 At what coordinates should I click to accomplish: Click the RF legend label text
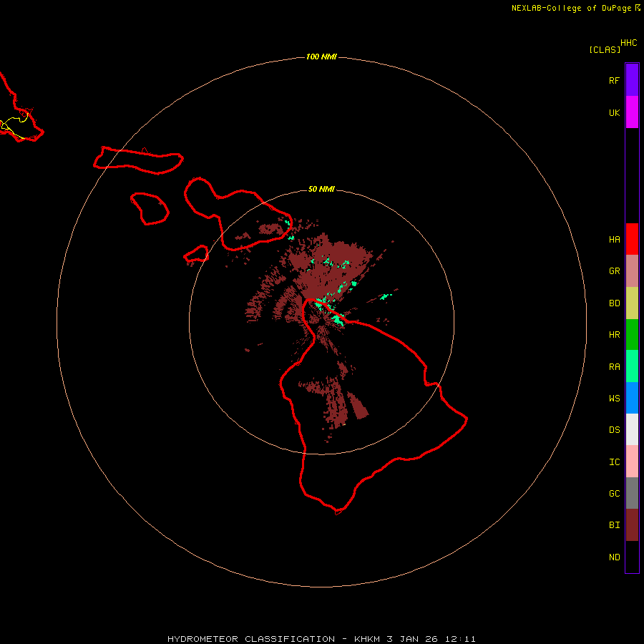click(x=614, y=80)
